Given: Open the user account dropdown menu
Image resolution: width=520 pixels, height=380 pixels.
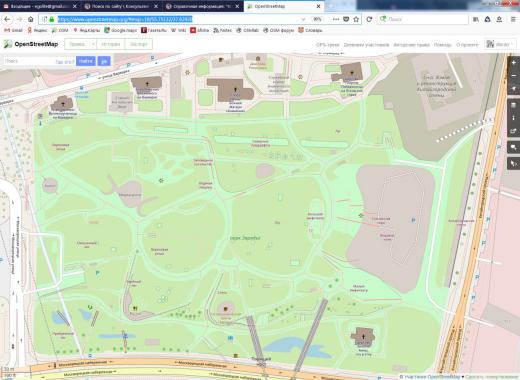Looking at the screenshot, I should (x=498, y=44).
